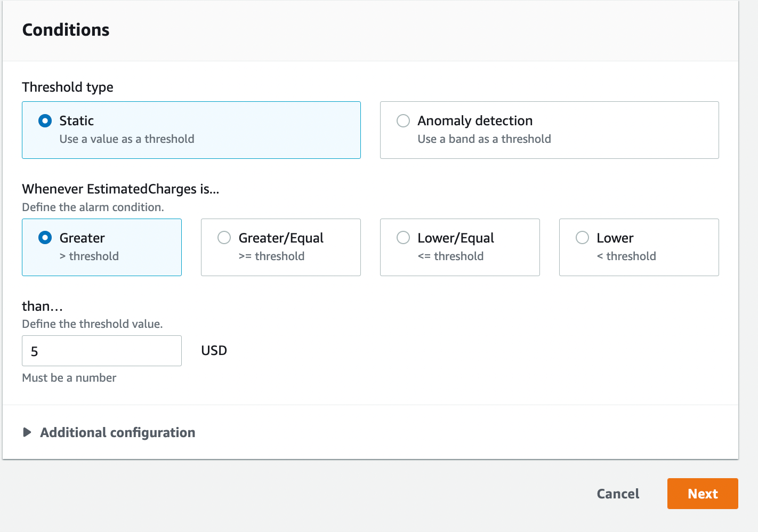Click the 'Must be a number' hint text
This screenshot has width=758, height=532.
[69, 378]
